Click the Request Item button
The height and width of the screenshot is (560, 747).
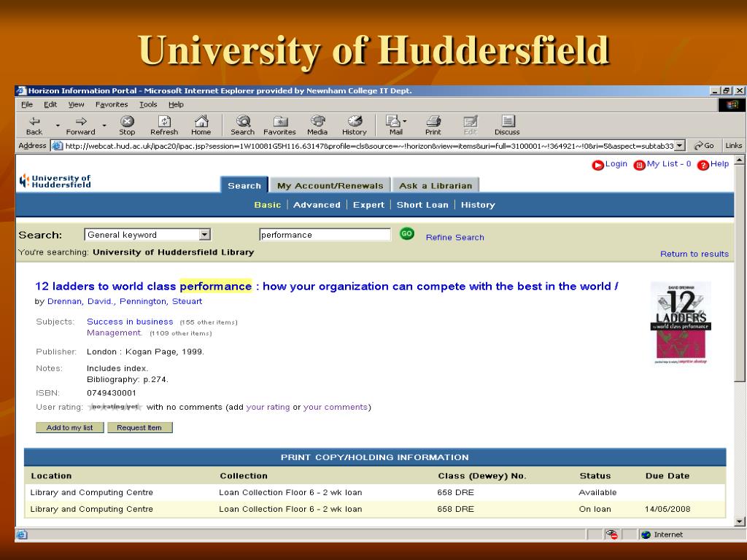(139, 427)
